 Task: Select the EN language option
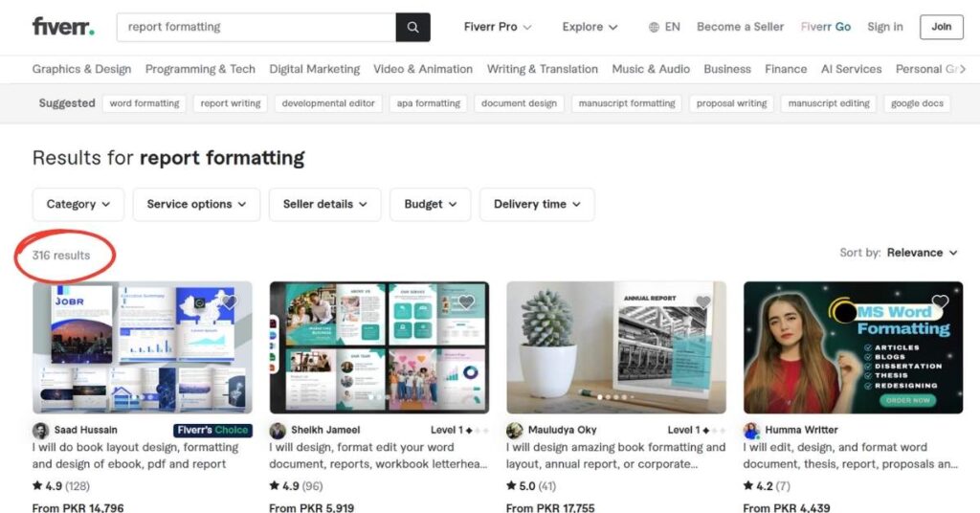point(673,27)
